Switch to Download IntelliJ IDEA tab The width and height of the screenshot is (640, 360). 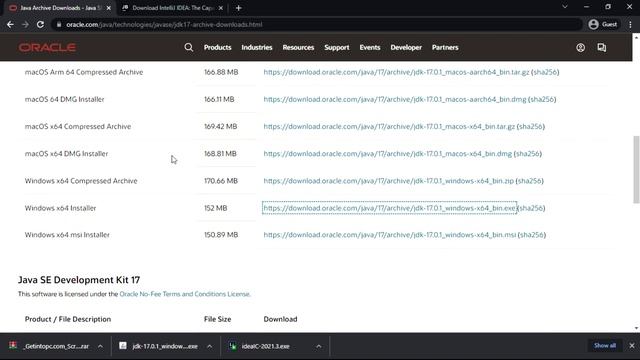point(173,8)
